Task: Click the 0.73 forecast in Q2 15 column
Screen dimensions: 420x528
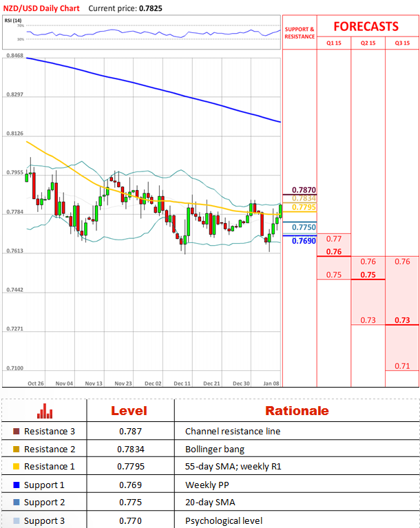Action: click(368, 320)
